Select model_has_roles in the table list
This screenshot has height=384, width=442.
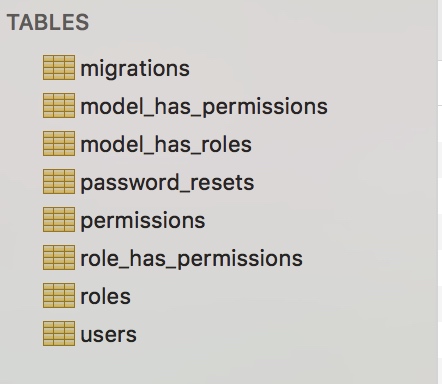click(x=166, y=145)
